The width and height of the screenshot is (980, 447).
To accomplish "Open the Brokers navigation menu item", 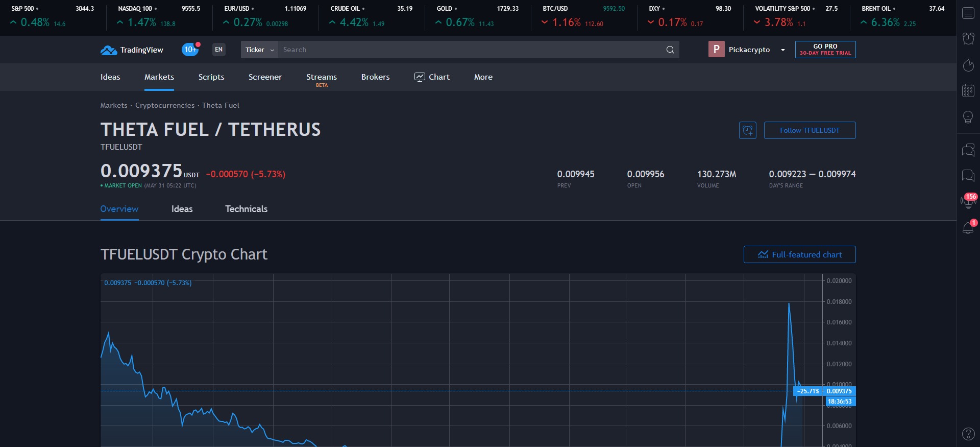I will (x=375, y=77).
